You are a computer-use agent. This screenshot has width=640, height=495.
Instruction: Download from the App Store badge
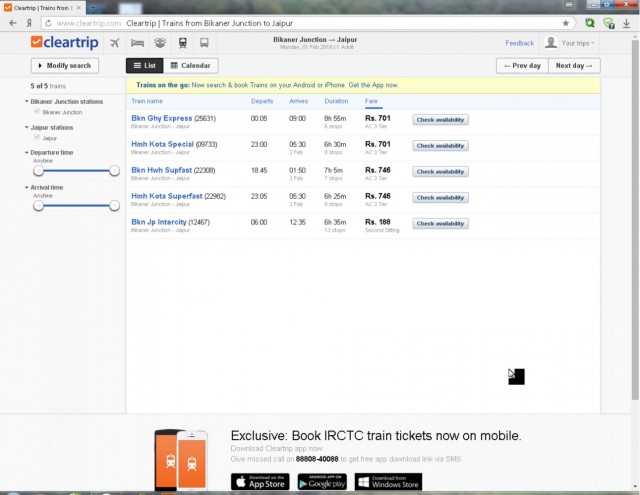[260, 482]
